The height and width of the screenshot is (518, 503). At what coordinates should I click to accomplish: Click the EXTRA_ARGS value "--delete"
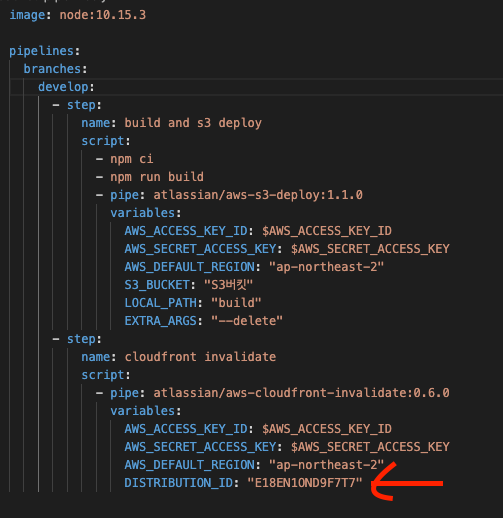pyautogui.click(x=247, y=321)
